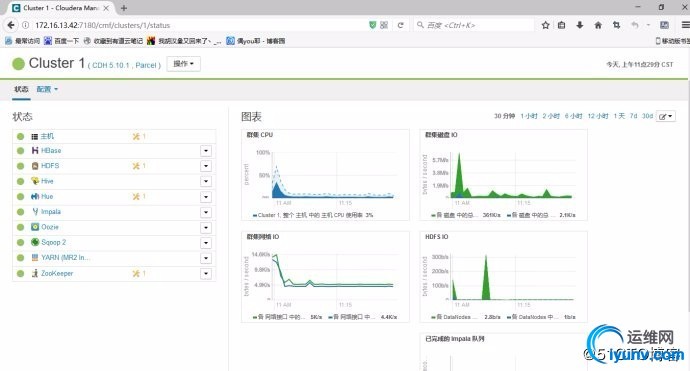Screen dimensions: 690x371
Task: Select the 1 小时 time range
Action: 529,116
